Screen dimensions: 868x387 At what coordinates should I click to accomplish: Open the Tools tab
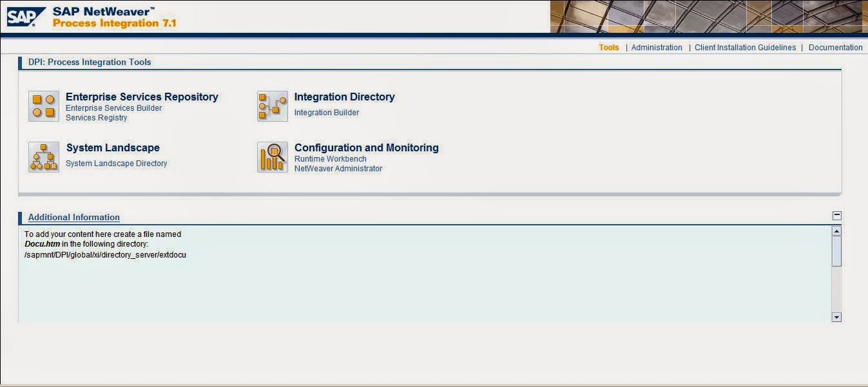pos(609,48)
